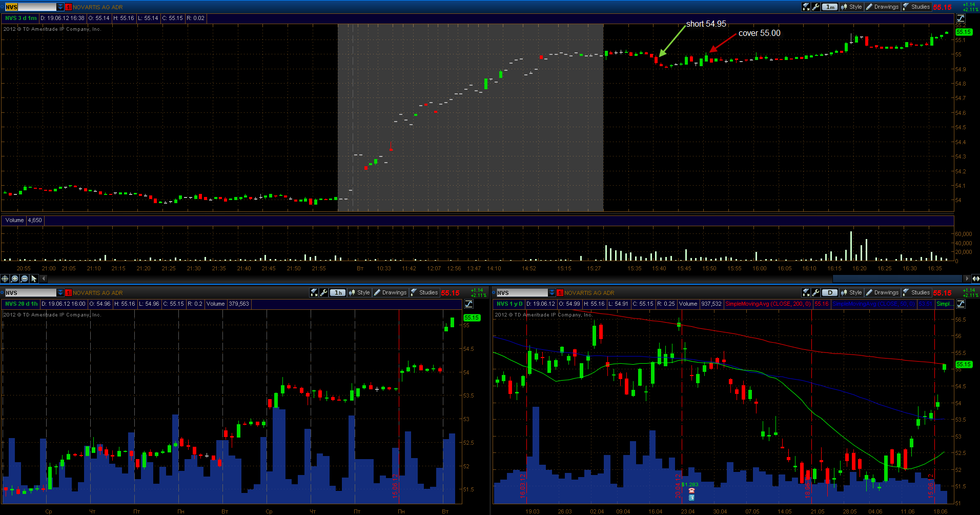Click NVS 20 d 1h chart label
The image size is (980, 515).
pyautogui.click(x=21, y=304)
